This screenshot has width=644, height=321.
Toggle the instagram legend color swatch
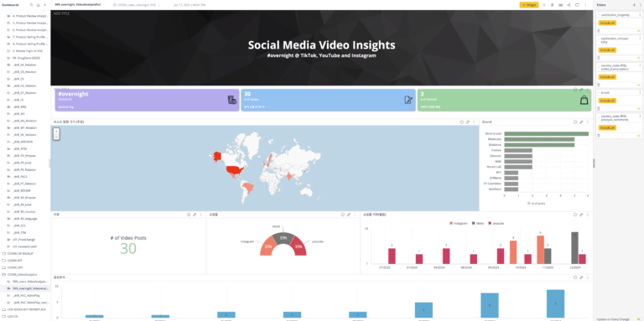pos(451,223)
